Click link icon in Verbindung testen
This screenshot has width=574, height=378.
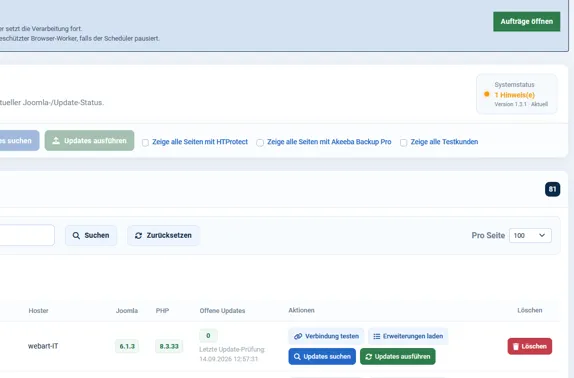tap(298, 336)
